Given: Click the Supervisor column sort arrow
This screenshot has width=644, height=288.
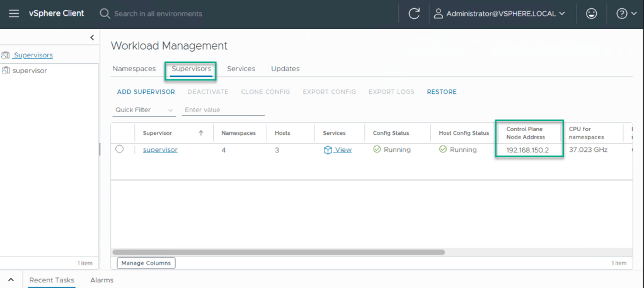Looking at the screenshot, I should [x=201, y=133].
